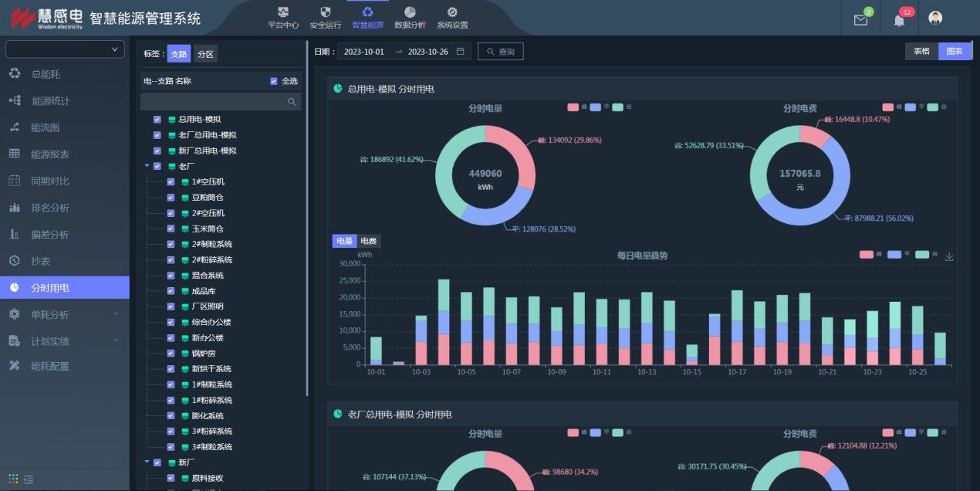Click the user avatar icon
The width and height of the screenshot is (980, 491).
pyautogui.click(x=935, y=19)
